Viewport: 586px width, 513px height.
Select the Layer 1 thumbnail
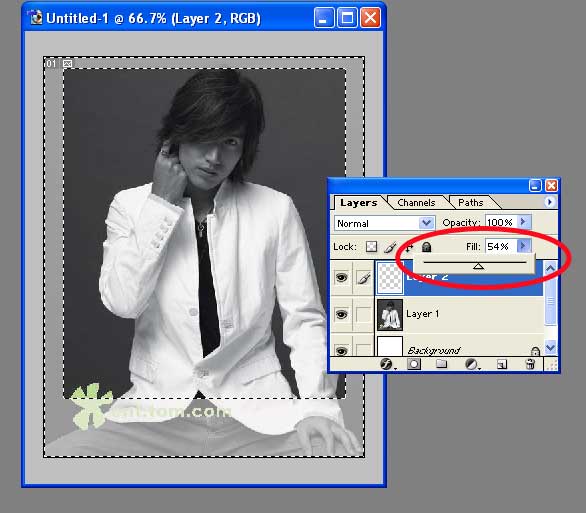[390, 315]
